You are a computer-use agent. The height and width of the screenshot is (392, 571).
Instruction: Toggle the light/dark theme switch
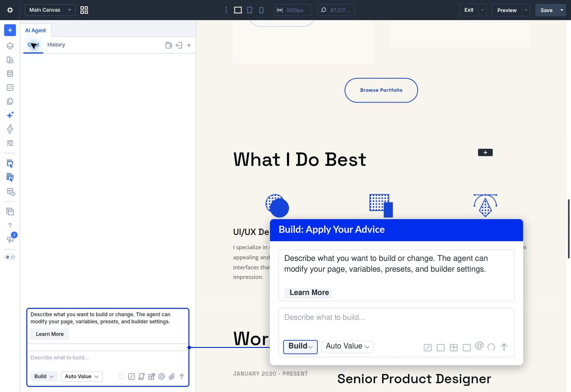10,257
